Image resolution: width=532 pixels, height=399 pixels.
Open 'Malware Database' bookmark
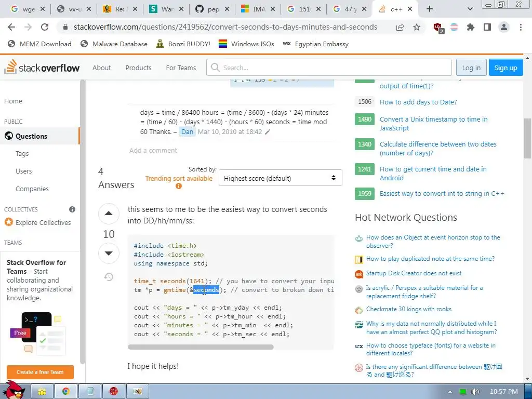[114, 44]
